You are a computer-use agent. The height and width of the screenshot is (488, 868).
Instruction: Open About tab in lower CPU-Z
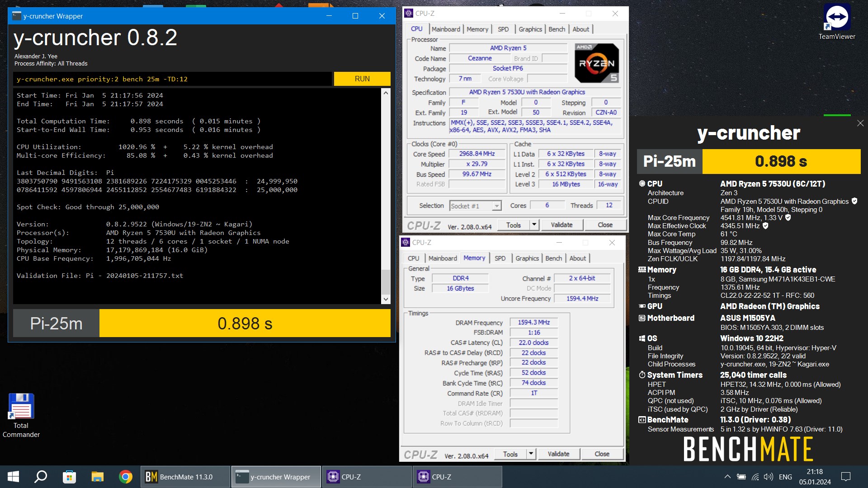pos(578,258)
